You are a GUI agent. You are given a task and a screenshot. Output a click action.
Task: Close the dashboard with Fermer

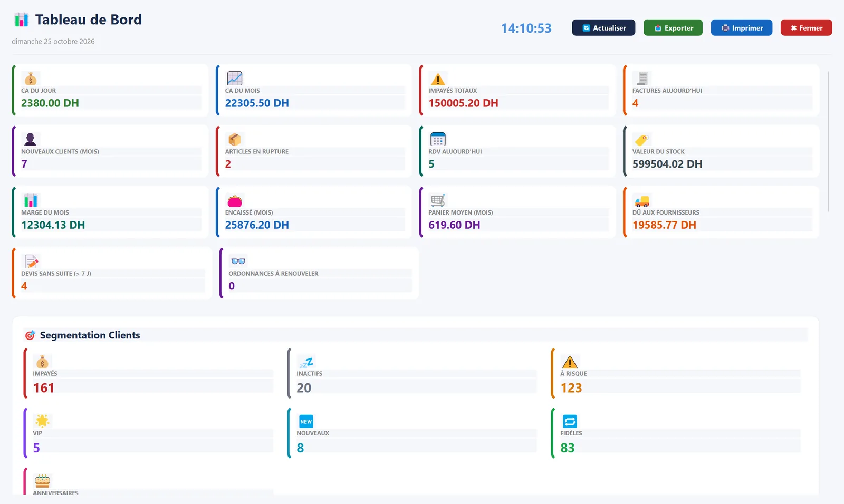[807, 28]
